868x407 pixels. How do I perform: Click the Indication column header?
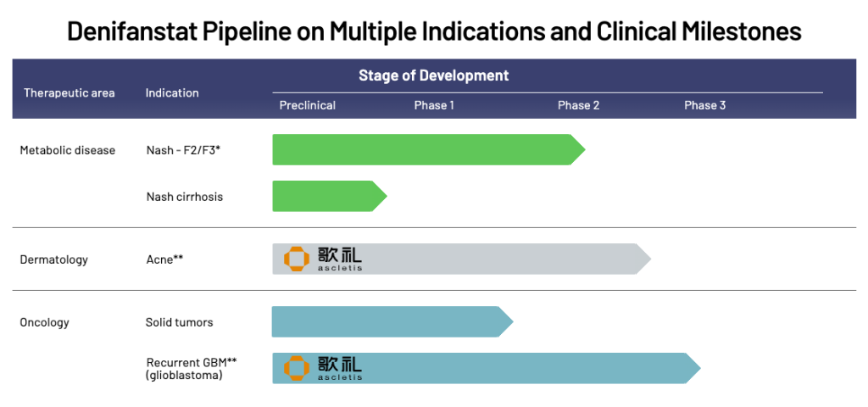(x=172, y=92)
